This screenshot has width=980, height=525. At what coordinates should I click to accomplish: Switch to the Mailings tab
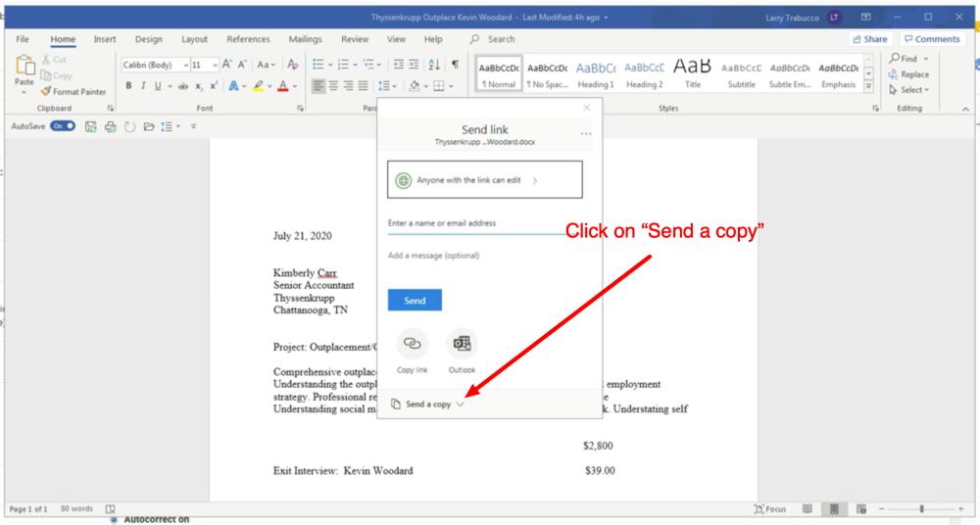pos(305,39)
